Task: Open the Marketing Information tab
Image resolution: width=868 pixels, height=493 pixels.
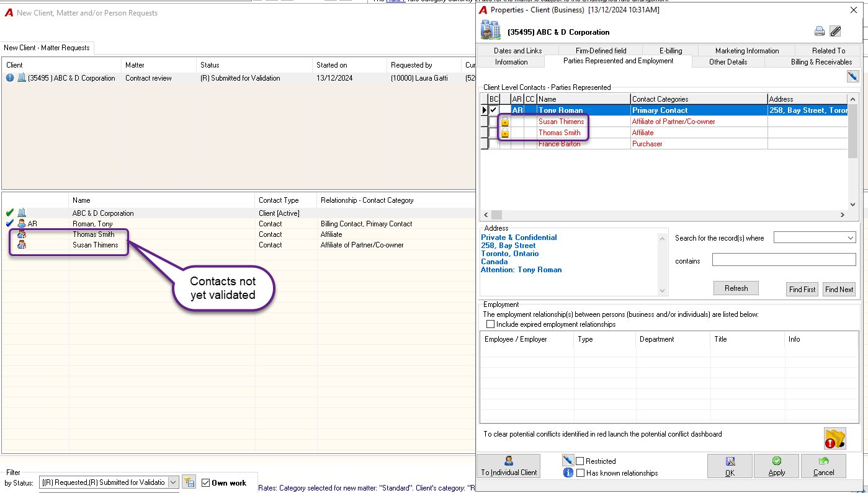Action: click(x=747, y=51)
